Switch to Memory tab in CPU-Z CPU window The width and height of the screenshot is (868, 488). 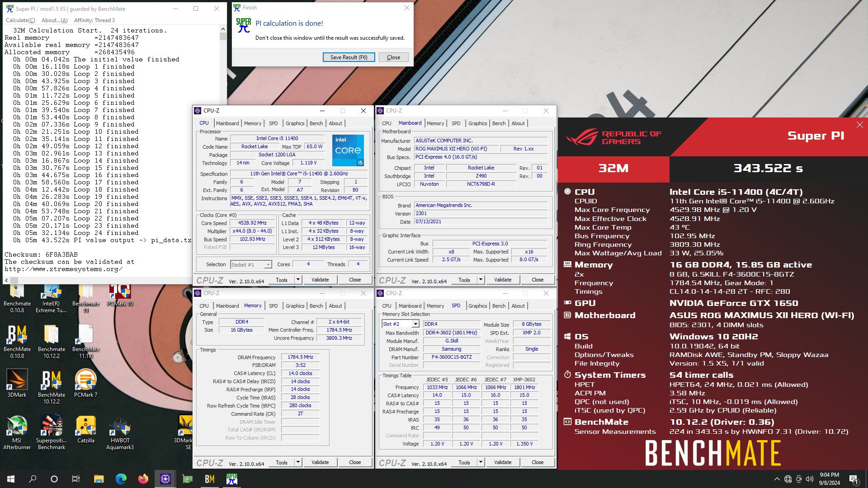(x=253, y=123)
